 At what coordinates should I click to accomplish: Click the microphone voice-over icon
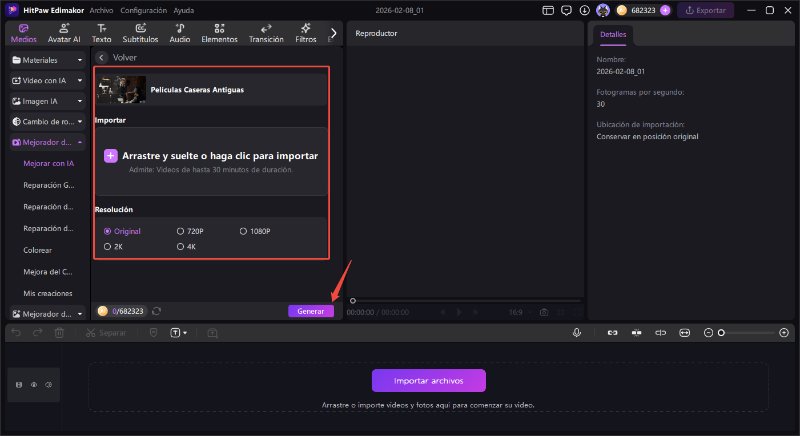pos(577,332)
